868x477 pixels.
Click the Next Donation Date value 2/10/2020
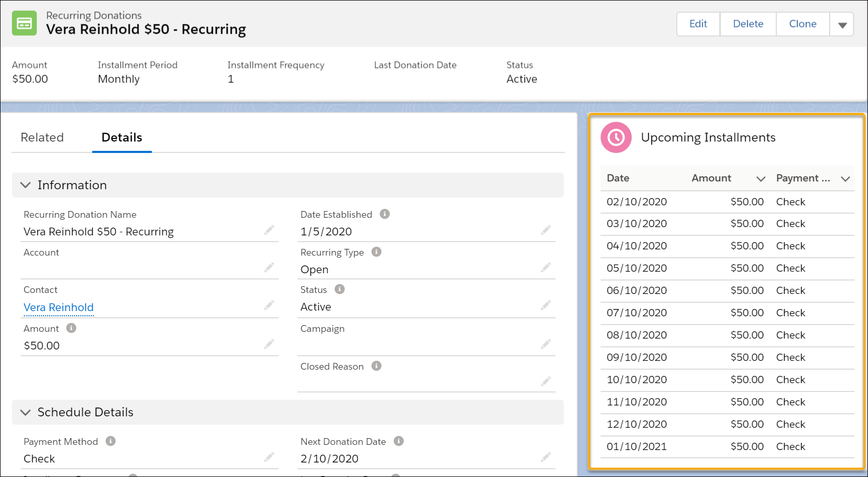[330, 459]
